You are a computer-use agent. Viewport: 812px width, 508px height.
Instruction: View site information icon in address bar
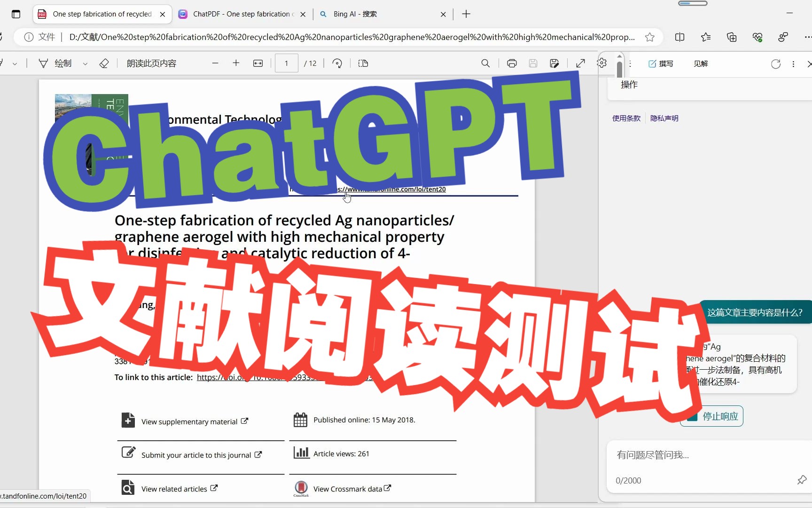[x=29, y=37]
